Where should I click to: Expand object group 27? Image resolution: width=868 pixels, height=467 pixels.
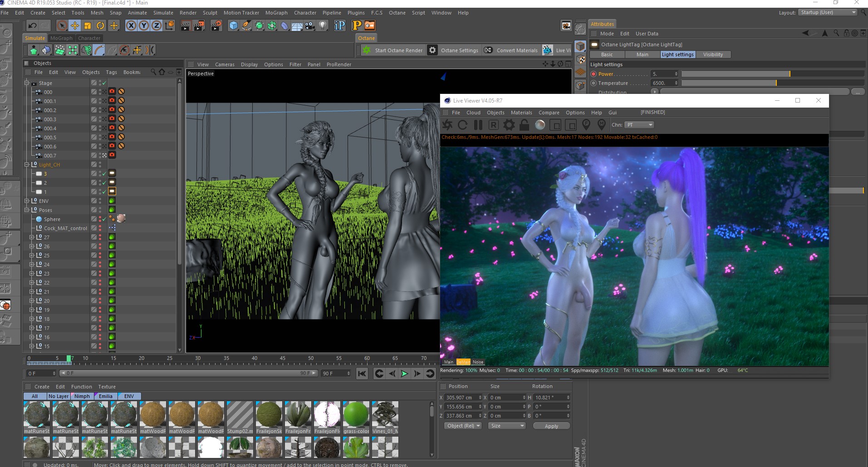pyautogui.click(x=32, y=237)
